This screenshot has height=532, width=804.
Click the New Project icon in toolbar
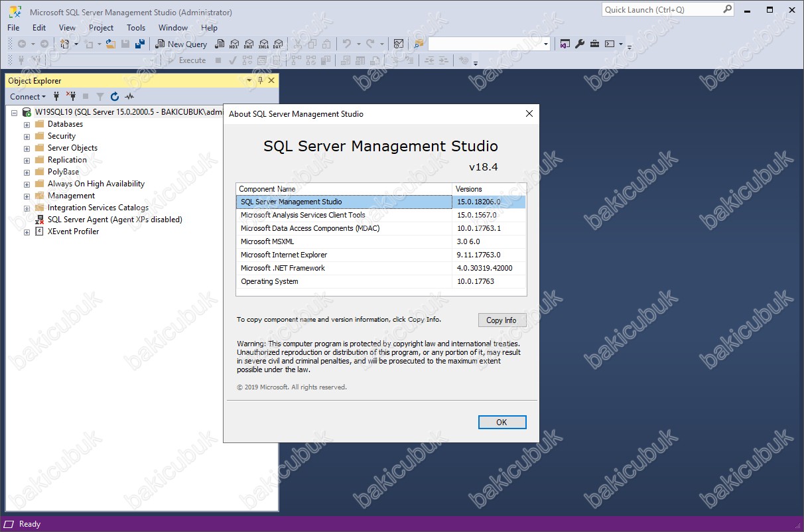click(65, 44)
